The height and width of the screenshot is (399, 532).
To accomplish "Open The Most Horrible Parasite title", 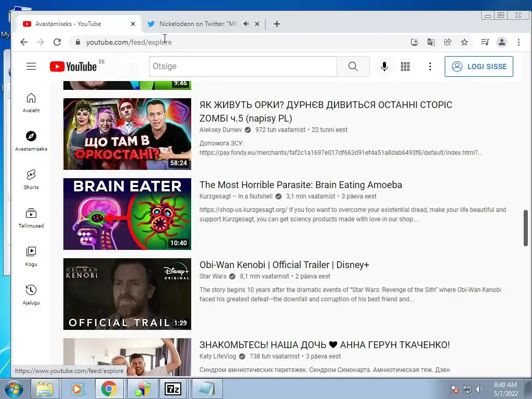I will click(301, 185).
